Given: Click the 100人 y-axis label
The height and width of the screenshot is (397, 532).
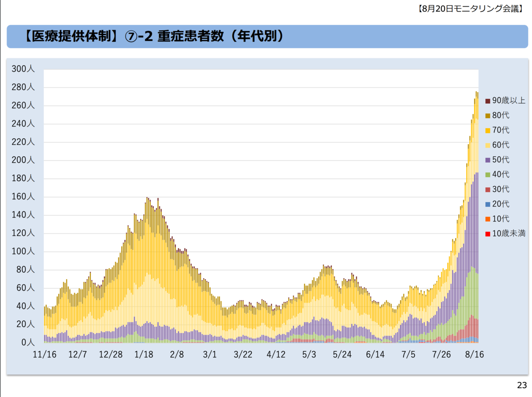Looking at the screenshot, I should pyautogui.click(x=23, y=252).
